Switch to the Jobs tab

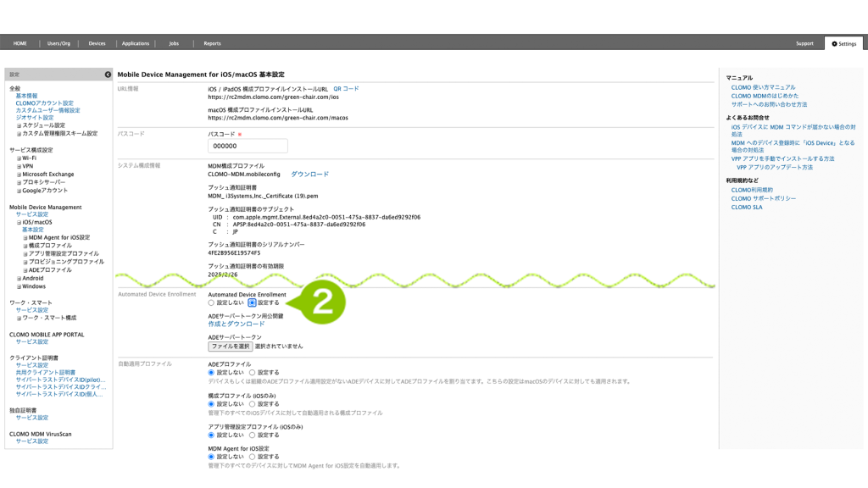click(x=174, y=43)
